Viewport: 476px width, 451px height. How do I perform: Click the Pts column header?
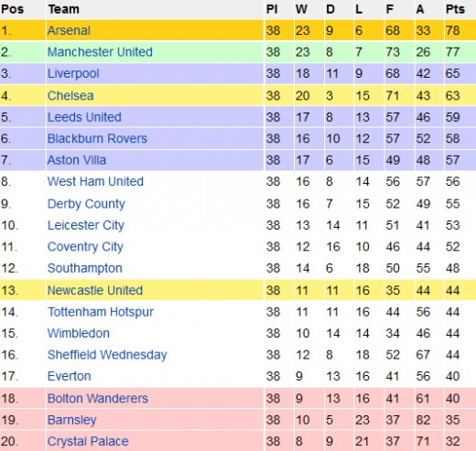tap(455, 9)
